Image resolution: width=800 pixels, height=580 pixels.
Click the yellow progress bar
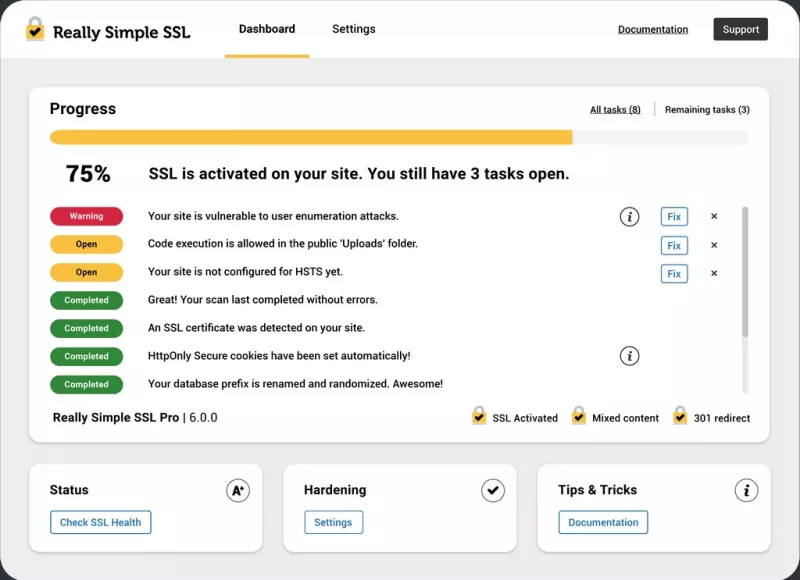(x=311, y=137)
